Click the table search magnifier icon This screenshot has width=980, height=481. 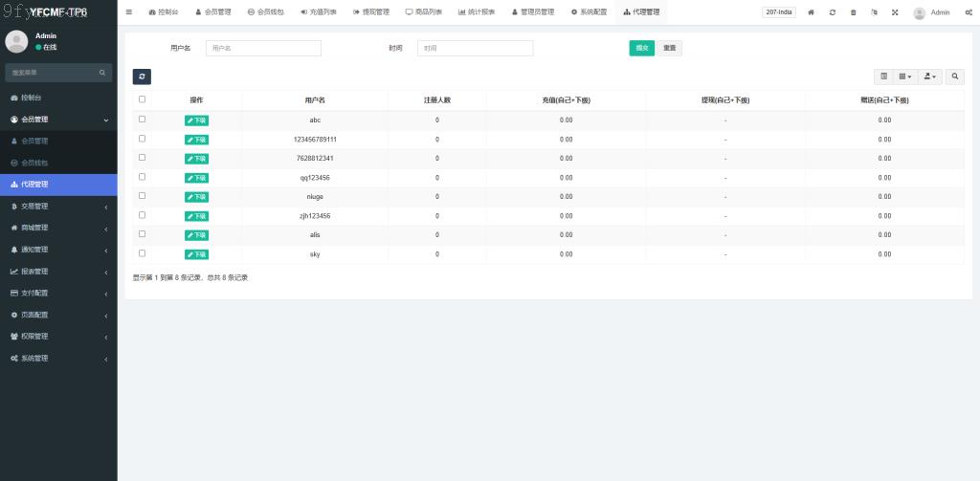tap(955, 77)
